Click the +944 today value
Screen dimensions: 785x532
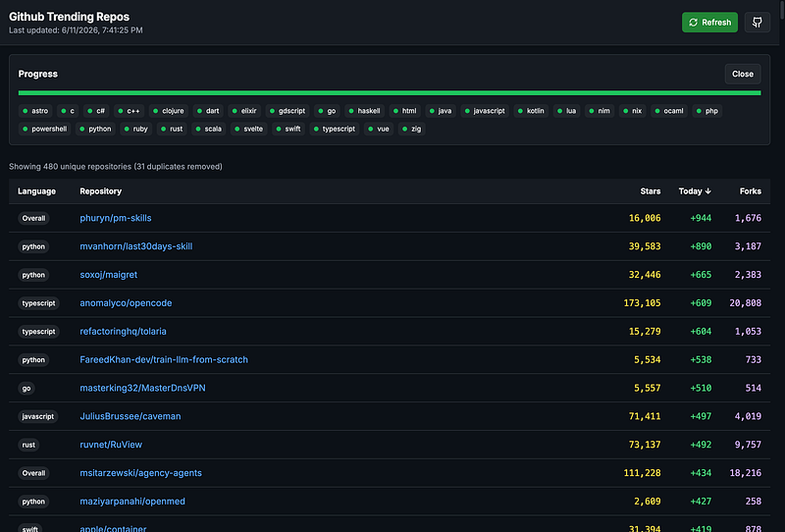tap(701, 218)
